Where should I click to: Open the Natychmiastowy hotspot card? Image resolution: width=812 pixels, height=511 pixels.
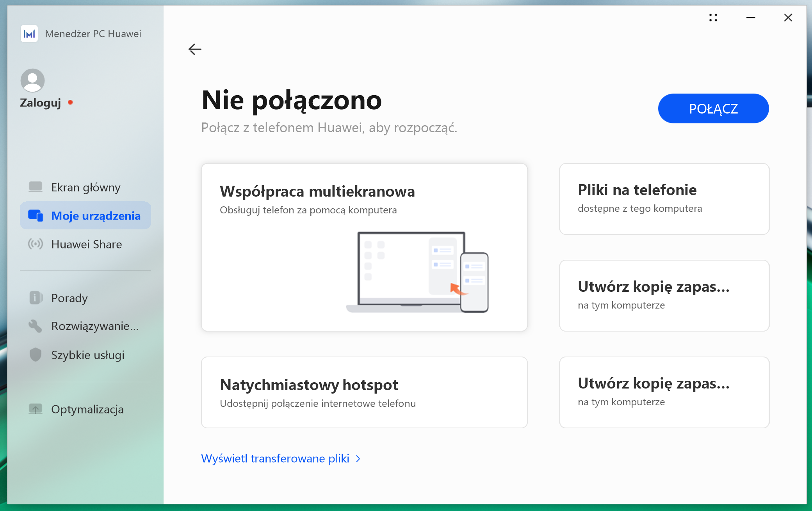coord(364,392)
